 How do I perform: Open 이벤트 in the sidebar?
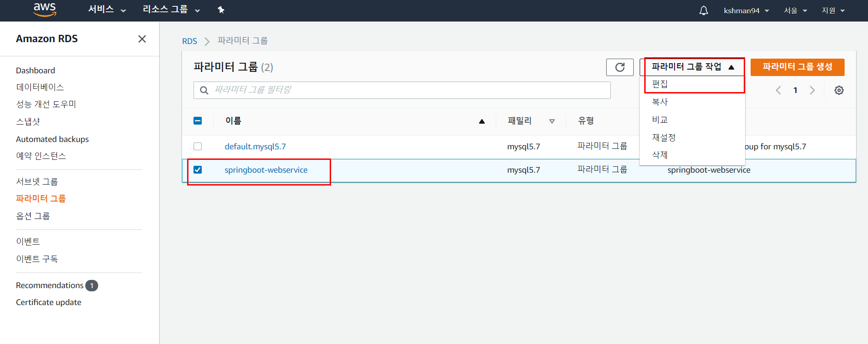[28, 241]
